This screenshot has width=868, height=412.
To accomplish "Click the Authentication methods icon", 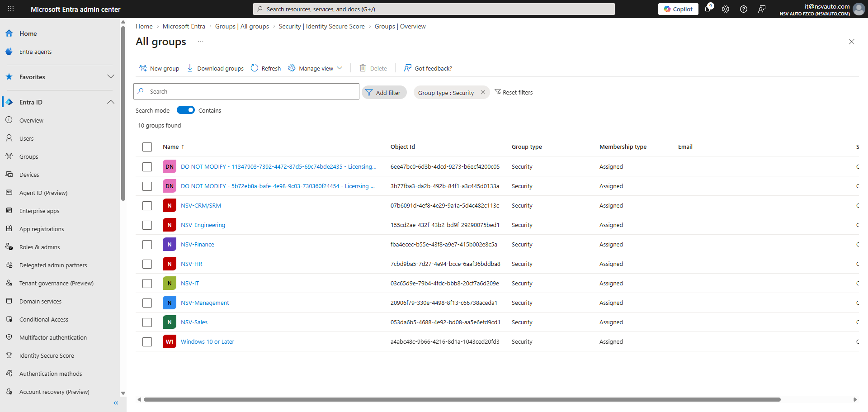I will [x=9, y=374].
